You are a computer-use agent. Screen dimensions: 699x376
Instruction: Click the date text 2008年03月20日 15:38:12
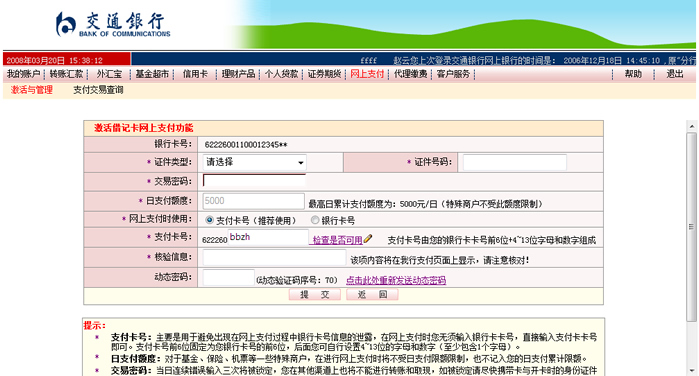(x=54, y=60)
